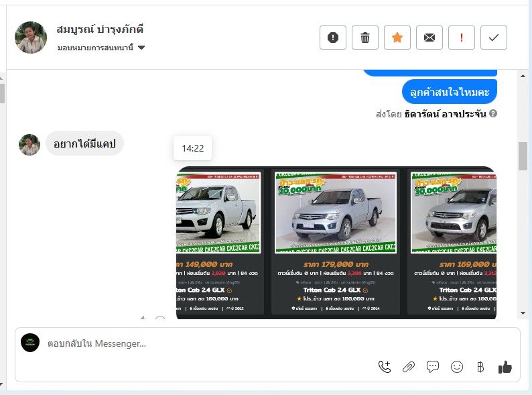The width and height of the screenshot is (532, 395).
Task: Mark the conversation as spam
Action: (333, 38)
